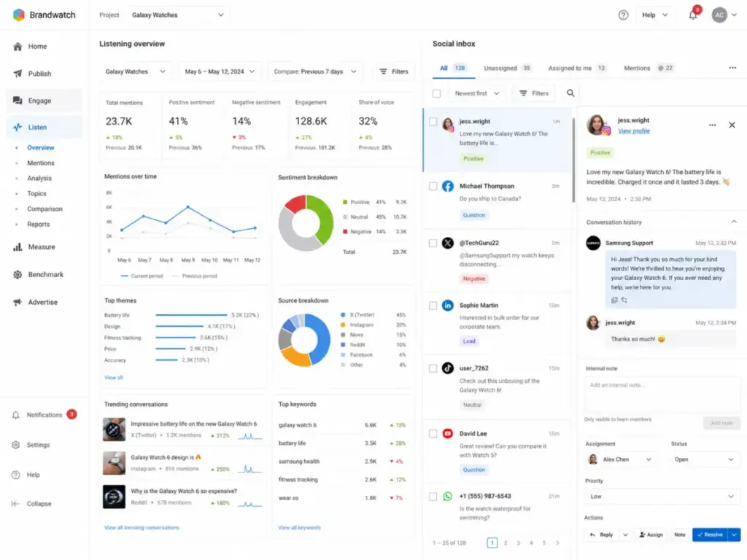Click David Lee's YouTube icon
This screenshot has height=560, width=747.
[447, 433]
